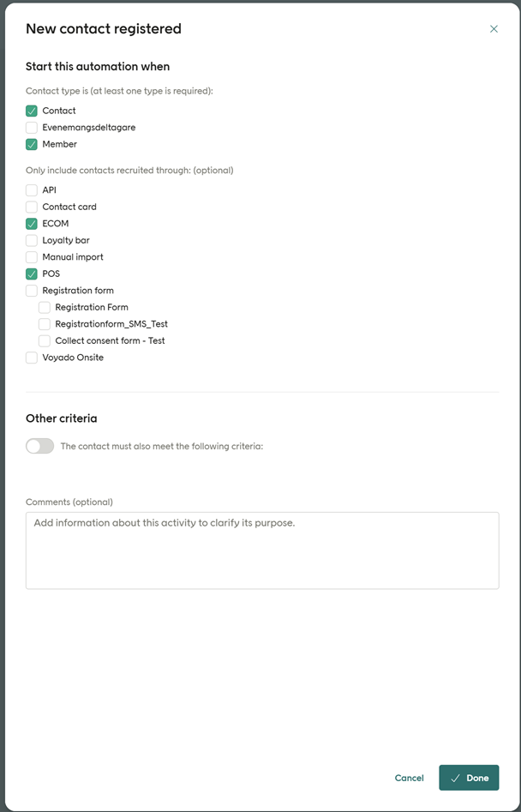Cancel the automation trigger settings
This screenshot has width=521, height=812.
click(x=409, y=778)
